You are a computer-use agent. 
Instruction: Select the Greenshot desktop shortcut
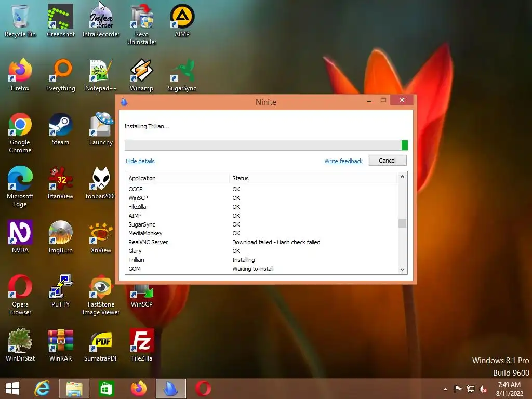tap(60, 21)
